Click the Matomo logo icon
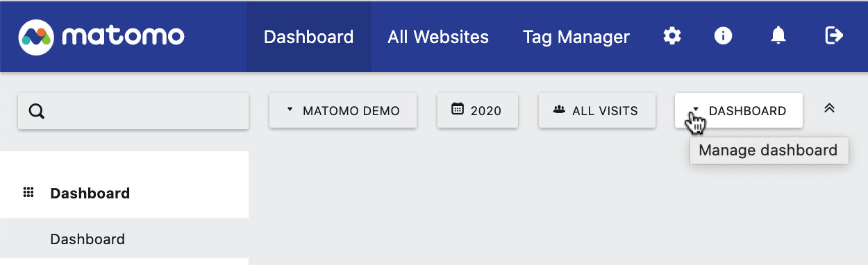The image size is (868, 265). coord(36,36)
